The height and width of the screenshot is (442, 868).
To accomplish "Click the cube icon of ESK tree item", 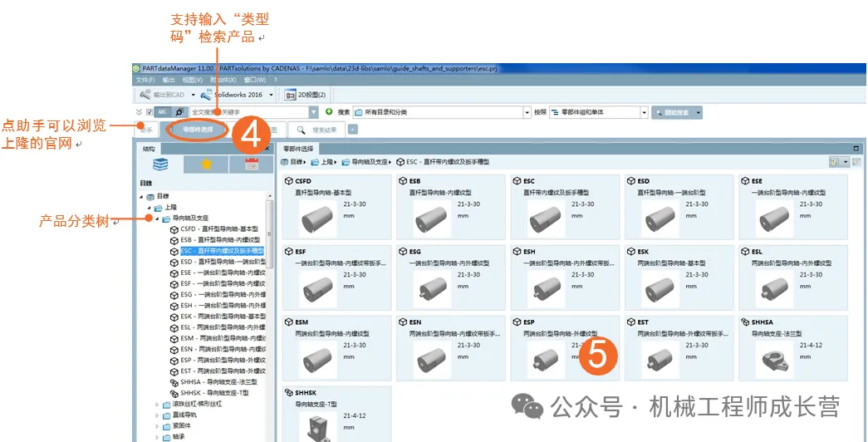I will click(174, 317).
